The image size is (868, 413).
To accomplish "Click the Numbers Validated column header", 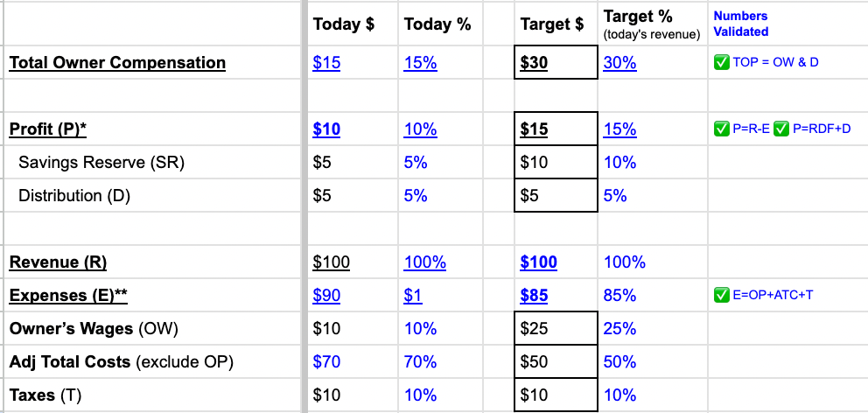I will coord(740,24).
